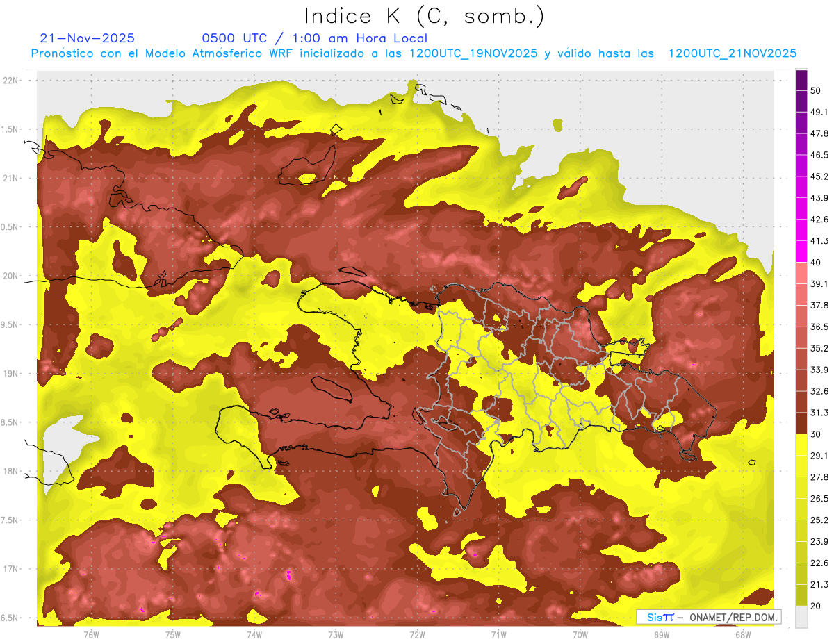Click the 'Indice K (C, somb.)' title

(425, 16)
